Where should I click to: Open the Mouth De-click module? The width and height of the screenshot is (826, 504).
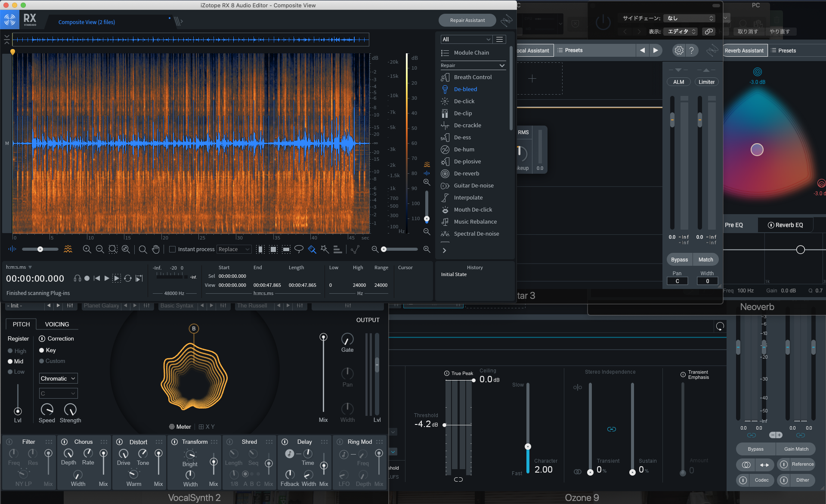tap(473, 209)
